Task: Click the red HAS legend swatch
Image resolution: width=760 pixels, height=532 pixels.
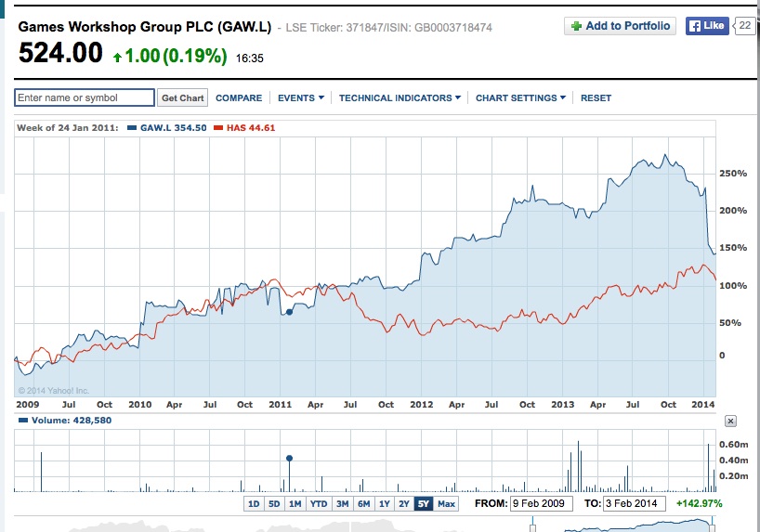Action: [218, 127]
